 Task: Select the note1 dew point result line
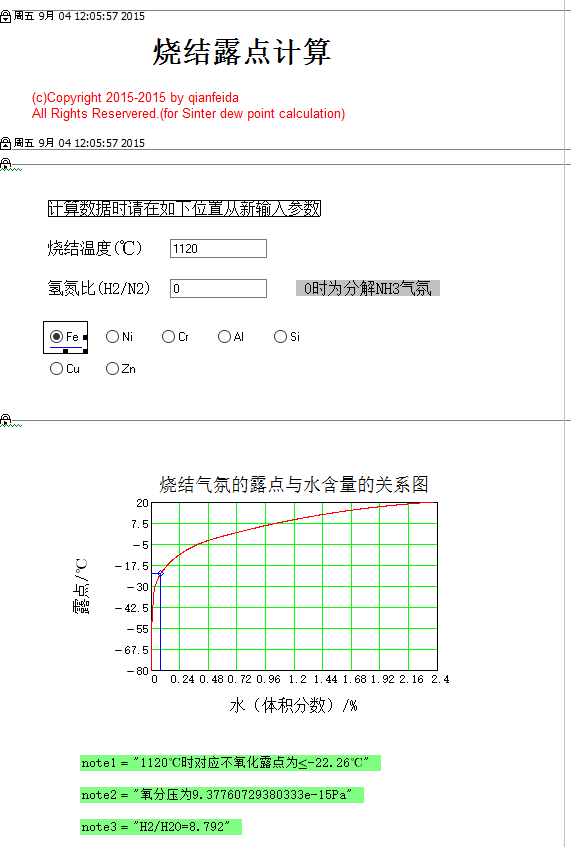tap(230, 763)
